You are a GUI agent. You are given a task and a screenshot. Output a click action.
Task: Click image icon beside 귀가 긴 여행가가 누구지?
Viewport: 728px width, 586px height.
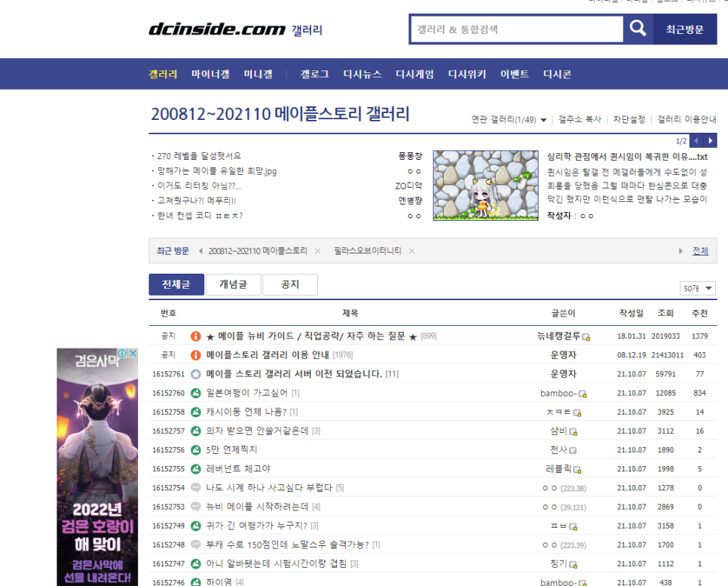196,526
